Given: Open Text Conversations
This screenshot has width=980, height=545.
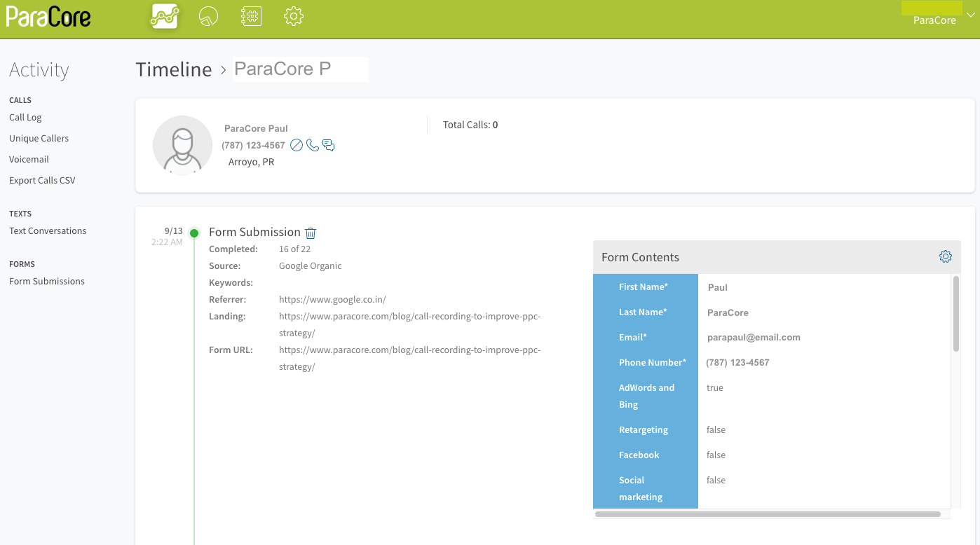Looking at the screenshot, I should (48, 231).
